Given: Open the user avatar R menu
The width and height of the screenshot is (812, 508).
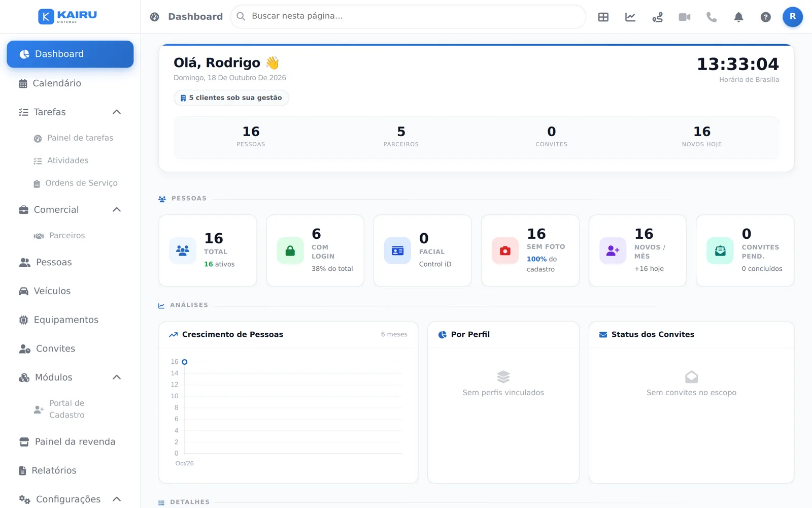Looking at the screenshot, I should click(x=792, y=17).
